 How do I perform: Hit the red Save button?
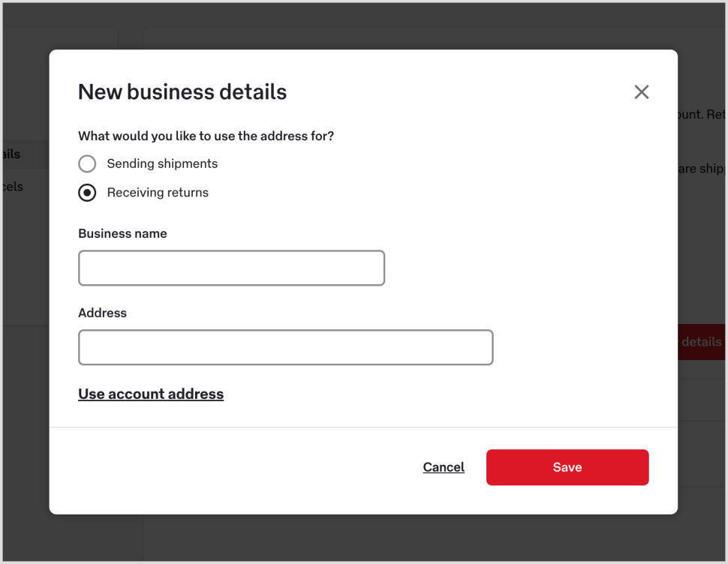(567, 467)
